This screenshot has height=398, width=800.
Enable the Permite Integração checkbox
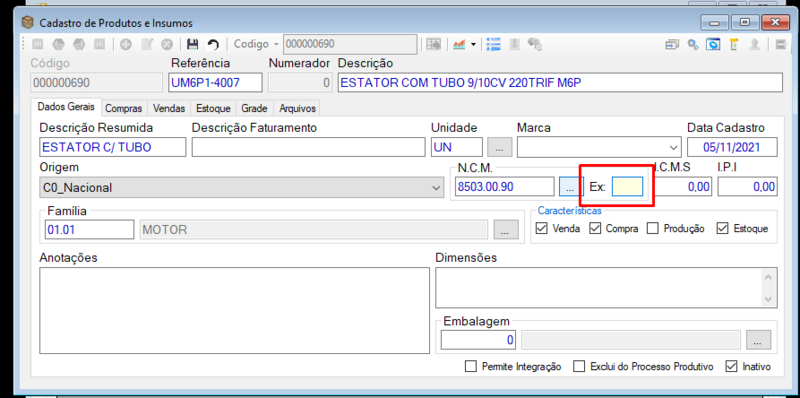(x=471, y=366)
